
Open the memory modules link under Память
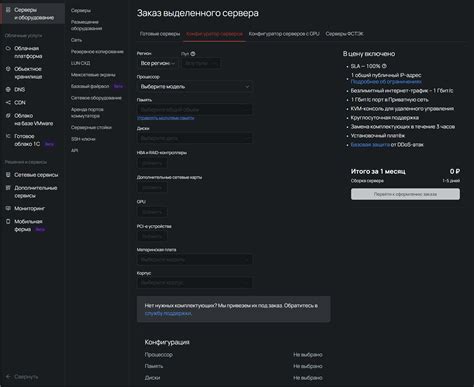pyautogui.click(x=165, y=118)
